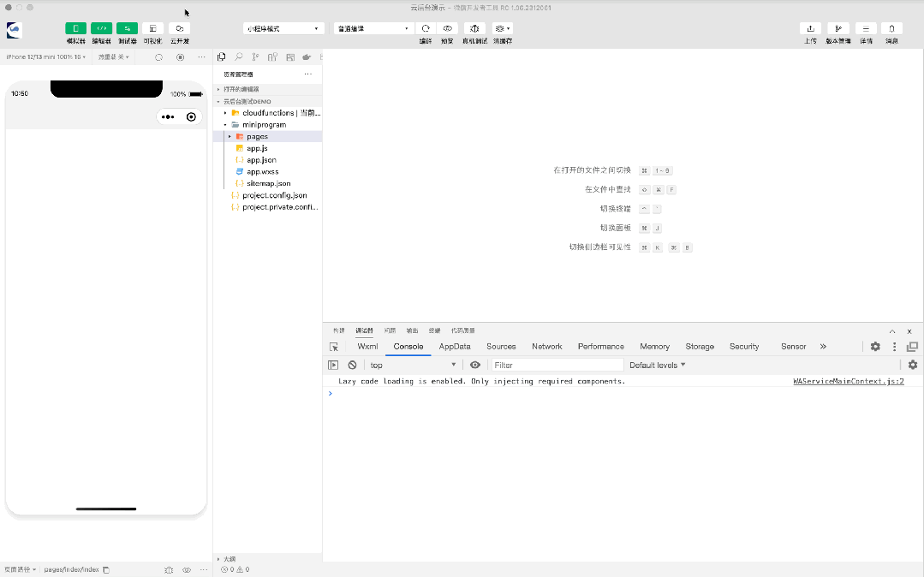Toggle the 调试器 debugger button
Viewport: 924px width, 577px height.
pos(128,28)
